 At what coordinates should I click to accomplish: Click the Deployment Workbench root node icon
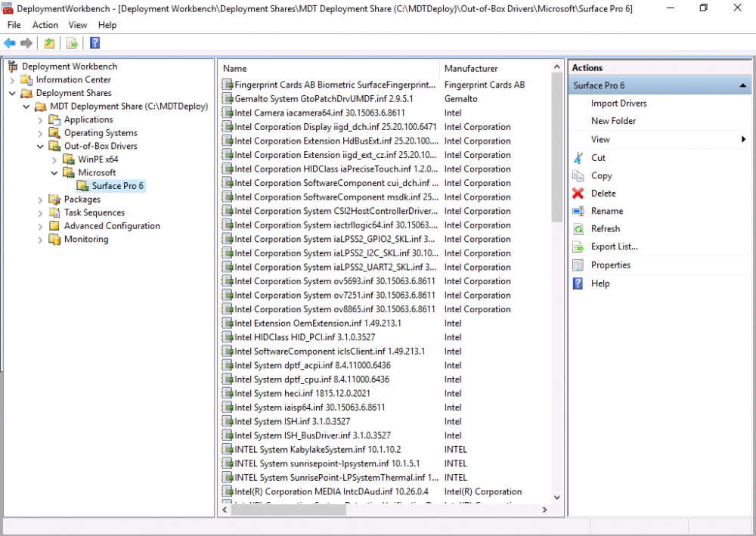13,66
